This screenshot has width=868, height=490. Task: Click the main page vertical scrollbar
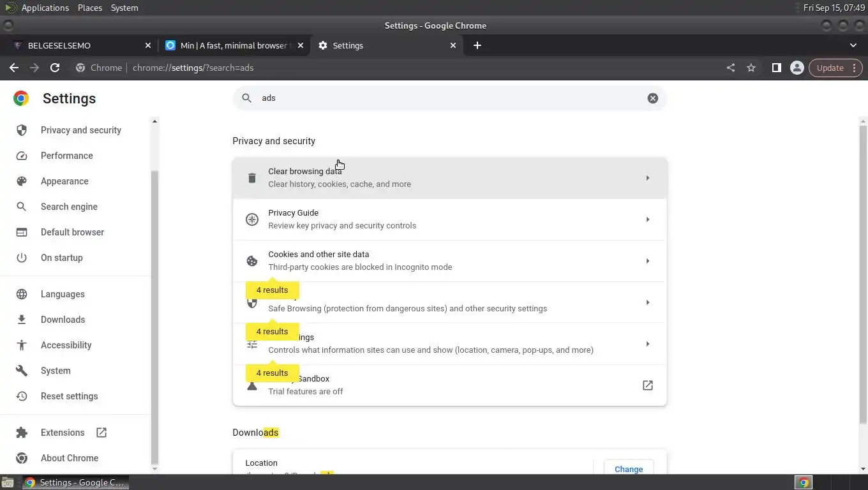(x=863, y=274)
